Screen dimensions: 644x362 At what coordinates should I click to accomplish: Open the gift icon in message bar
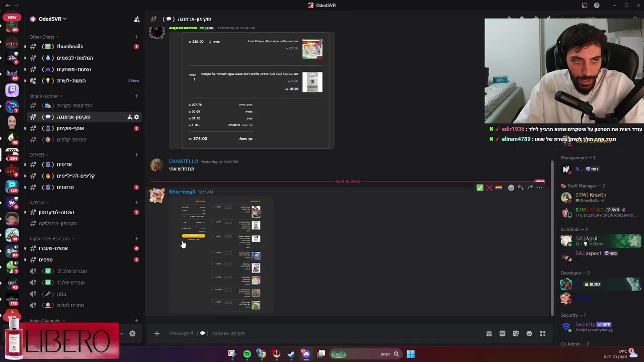pyautogui.click(x=489, y=333)
